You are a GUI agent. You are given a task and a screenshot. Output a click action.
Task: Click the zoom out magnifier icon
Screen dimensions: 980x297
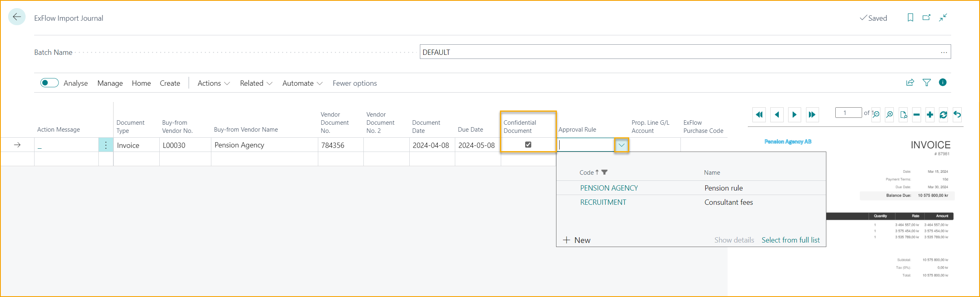(876, 115)
